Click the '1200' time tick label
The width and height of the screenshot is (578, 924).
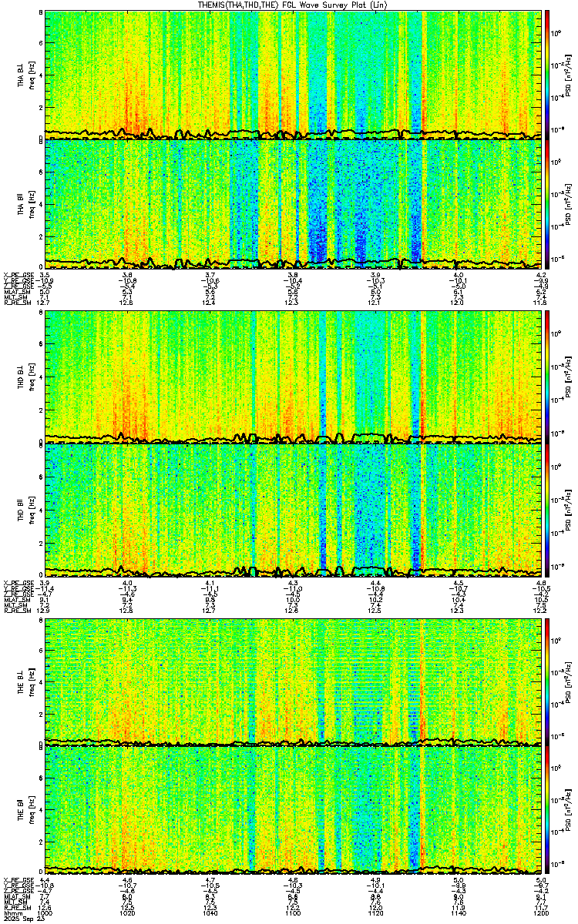click(540, 914)
